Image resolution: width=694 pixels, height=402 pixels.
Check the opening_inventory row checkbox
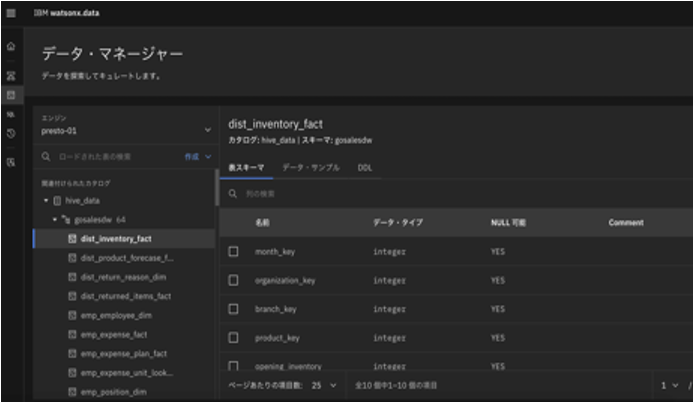pyautogui.click(x=233, y=366)
